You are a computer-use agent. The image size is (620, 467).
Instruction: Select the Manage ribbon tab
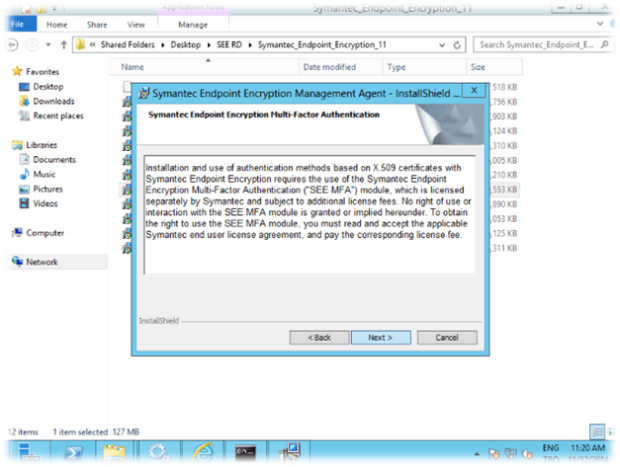pyautogui.click(x=192, y=23)
